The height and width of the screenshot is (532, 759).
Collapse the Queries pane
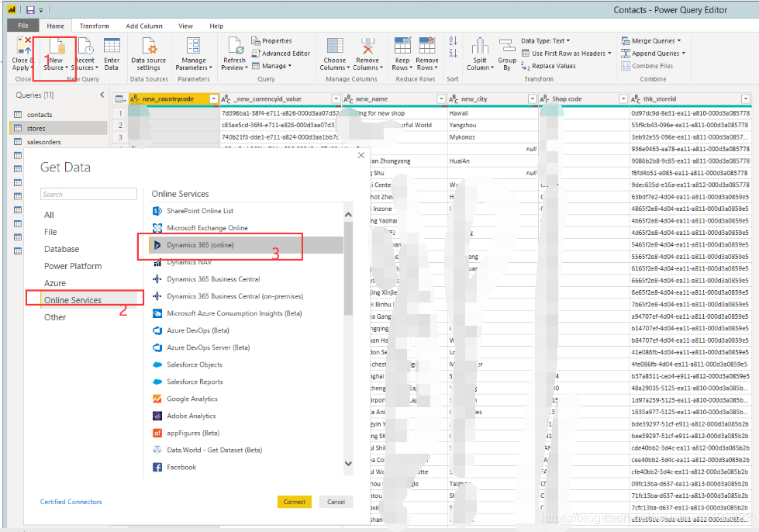(x=102, y=95)
